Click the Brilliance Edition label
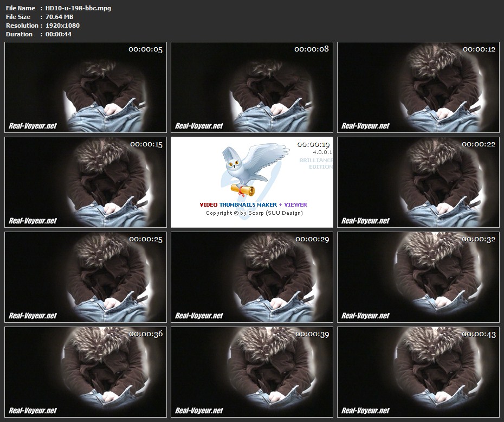The height and width of the screenshot is (422, 504). [x=316, y=164]
